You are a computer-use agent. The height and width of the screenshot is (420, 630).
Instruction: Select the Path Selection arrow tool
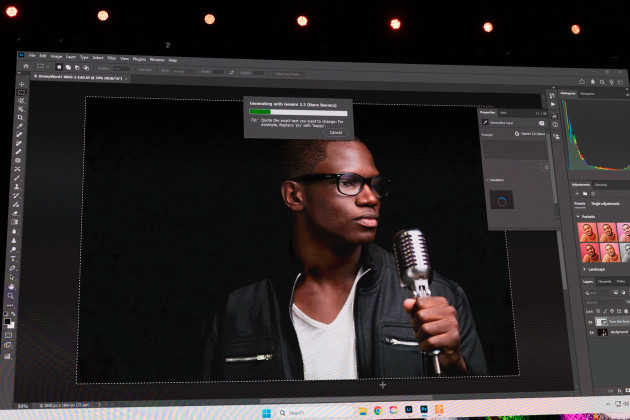pyautogui.click(x=12, y=277)
